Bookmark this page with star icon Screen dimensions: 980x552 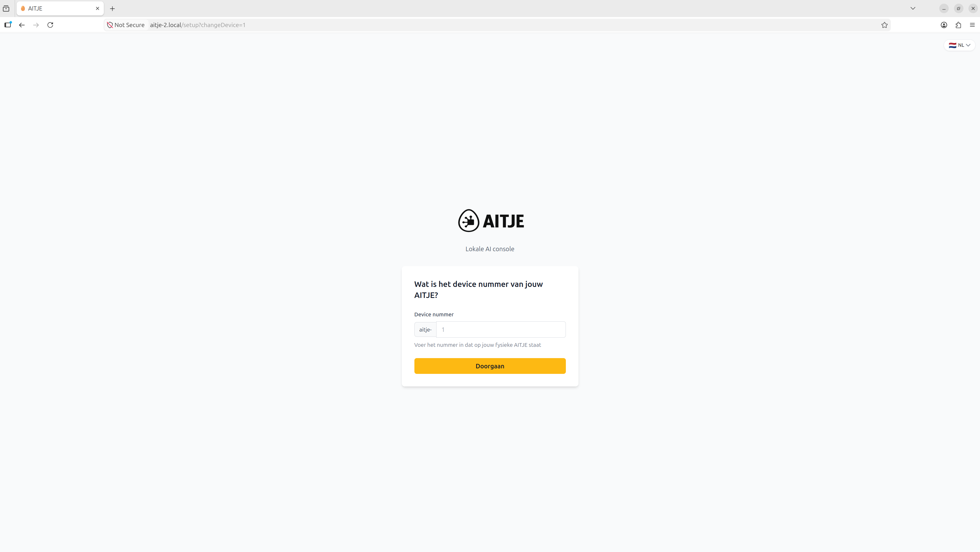pos(884,25)
